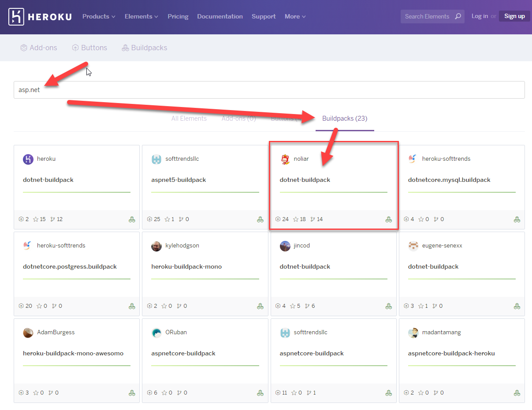Click noliar's avatar image

285,159
